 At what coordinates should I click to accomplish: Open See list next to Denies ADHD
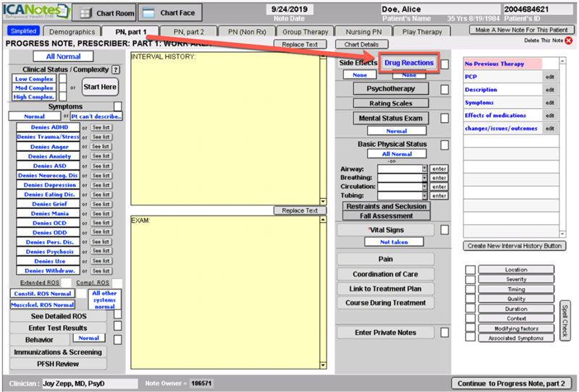point(101,127)
